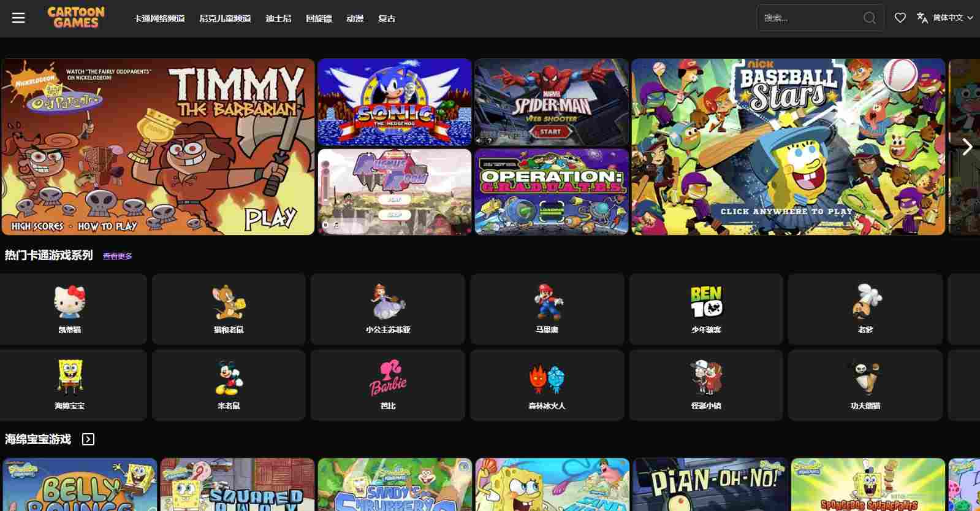Open SpongeBob SquarePants burger game thumbnail
Screen dimensions: 980x511
click(x=868, y=485)
